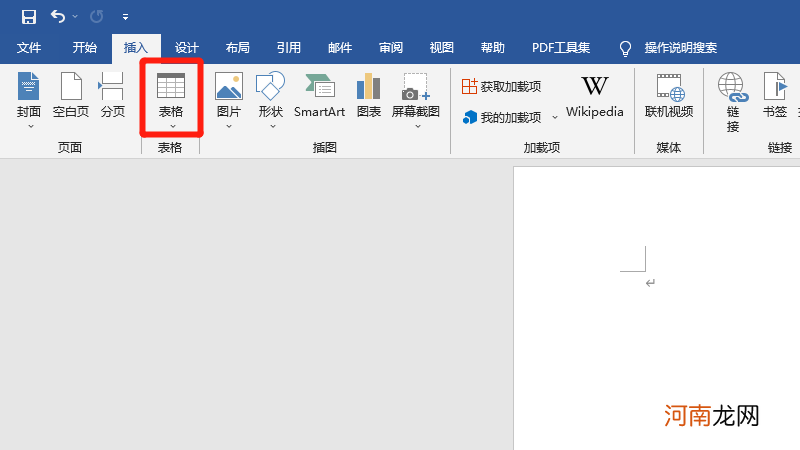Insert a 封面 cover page
This screenshot has width=800, height=450.
pyautogui.click(x=29, y=94)
